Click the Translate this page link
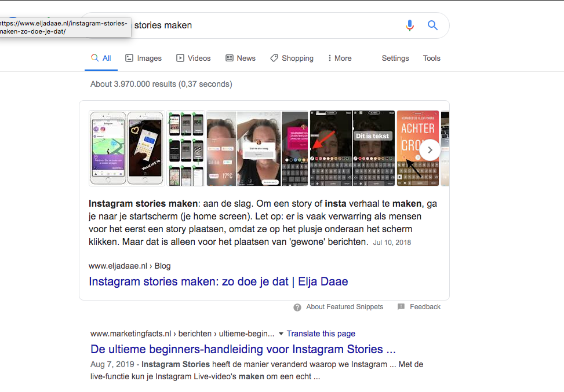Viewport: 564px width, 392px height. click(x=321, y=334)
